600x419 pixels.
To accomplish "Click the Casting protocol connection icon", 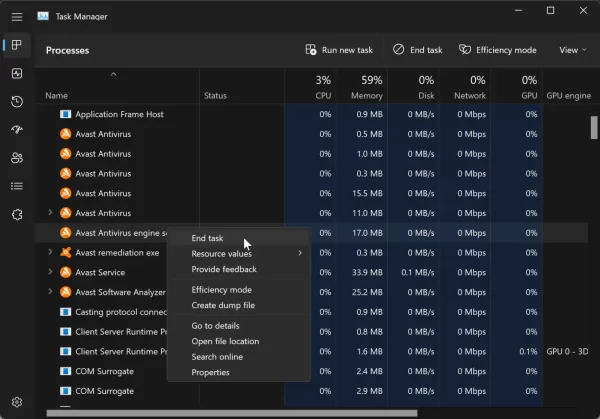I will pos(65,312).
